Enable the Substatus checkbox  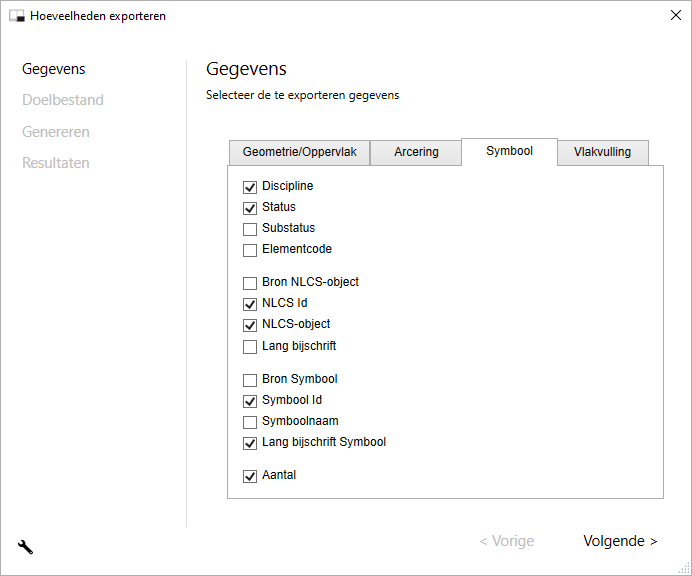250,229
